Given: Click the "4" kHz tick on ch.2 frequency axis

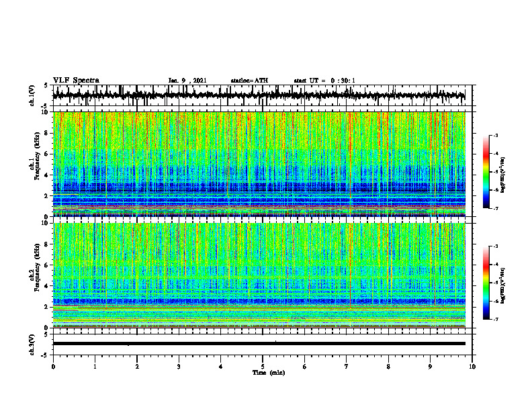Looking at the screenshot, I should coord(47,286).
